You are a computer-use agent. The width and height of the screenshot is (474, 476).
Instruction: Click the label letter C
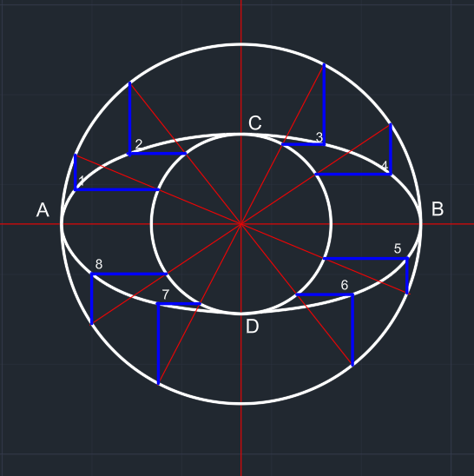255,123
